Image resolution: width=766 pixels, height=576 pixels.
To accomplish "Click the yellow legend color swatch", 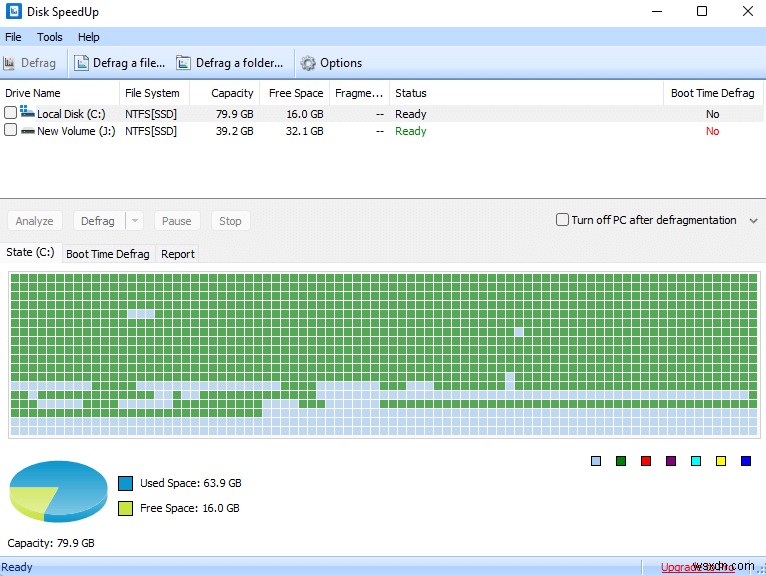I will 721,461.
